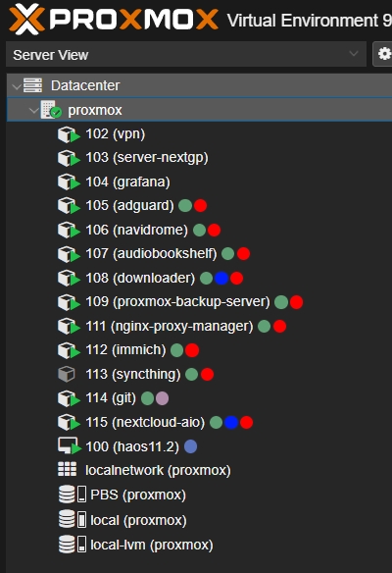
Task: Select 104 (grafana) container
Action: pos(127,182)
